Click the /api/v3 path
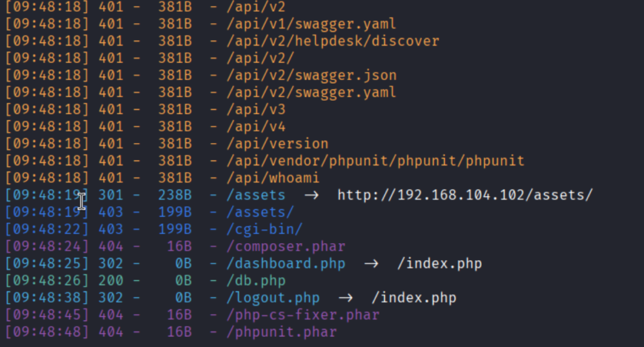Viewport: 644px width, 347px height. coord(256,110)
